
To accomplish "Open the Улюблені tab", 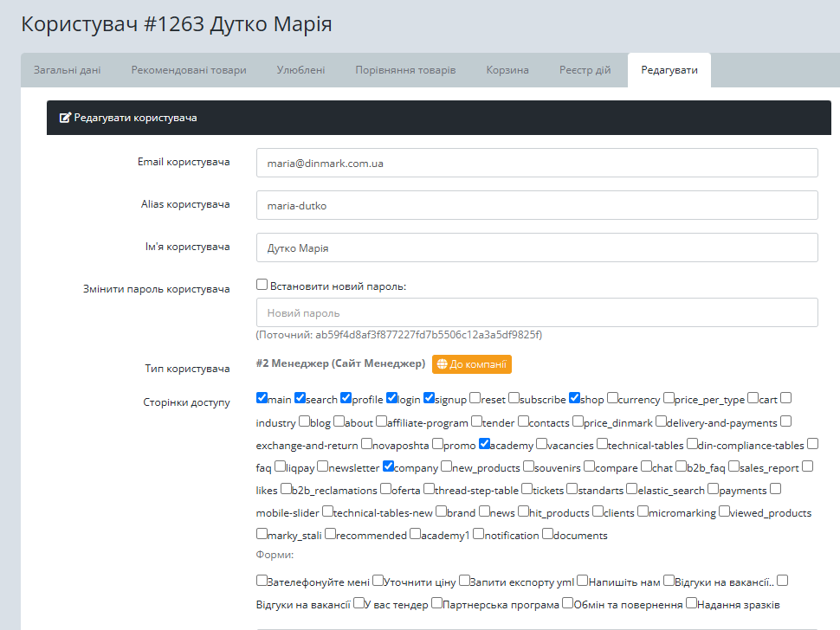I will 300,70.
